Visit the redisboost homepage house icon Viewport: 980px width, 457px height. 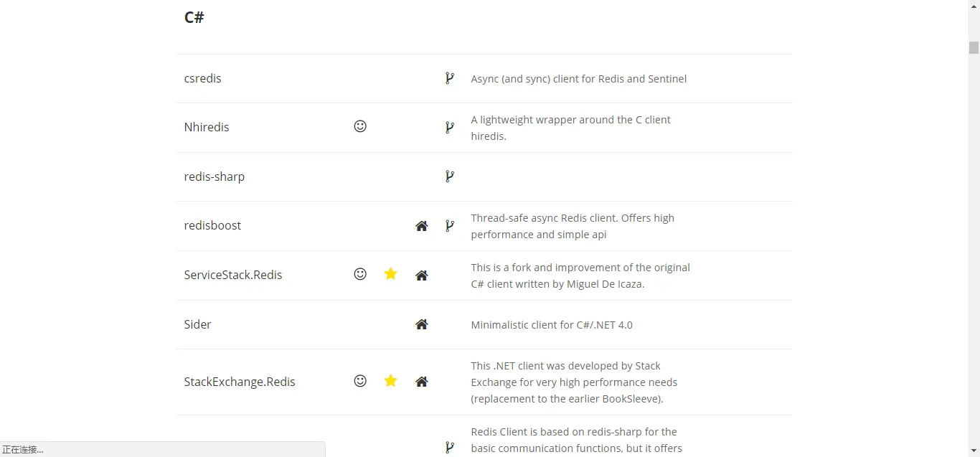coord(422,226)
